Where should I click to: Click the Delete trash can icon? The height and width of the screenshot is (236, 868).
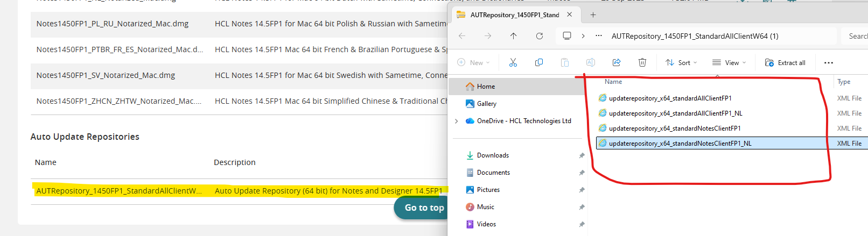(x=642, y=63)
